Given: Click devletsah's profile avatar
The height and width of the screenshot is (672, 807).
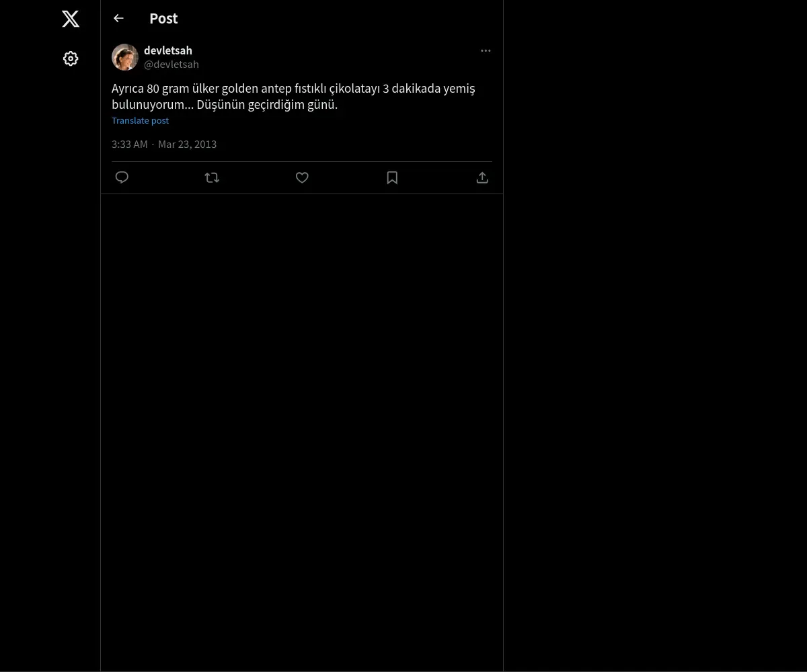Looking at the screenshot, I should (125, 57).
